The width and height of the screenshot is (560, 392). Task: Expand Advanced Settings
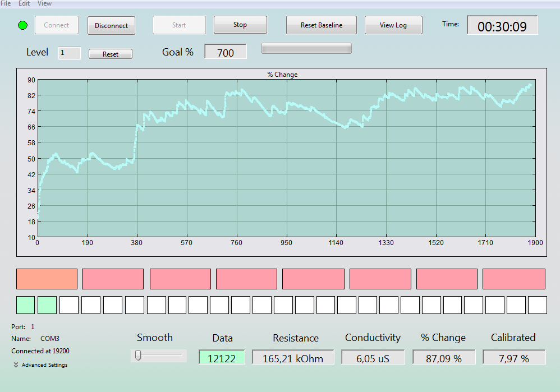click(40, 365)
